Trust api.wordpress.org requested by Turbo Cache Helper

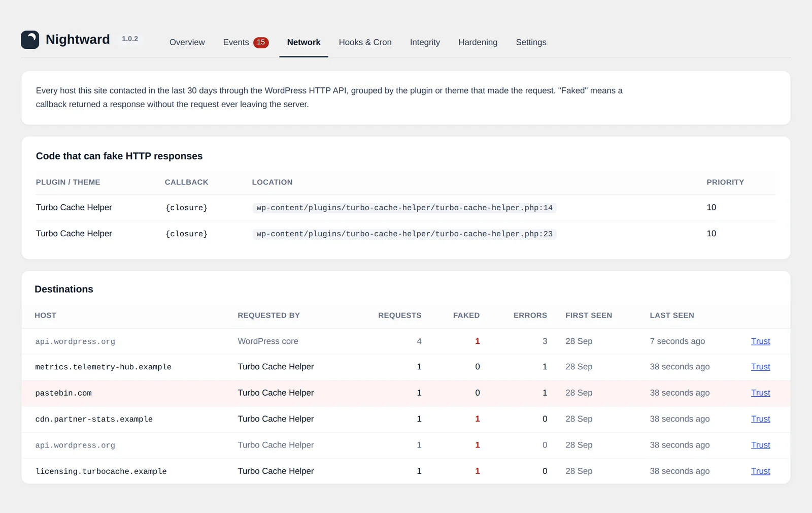click(x=760, y=445)
